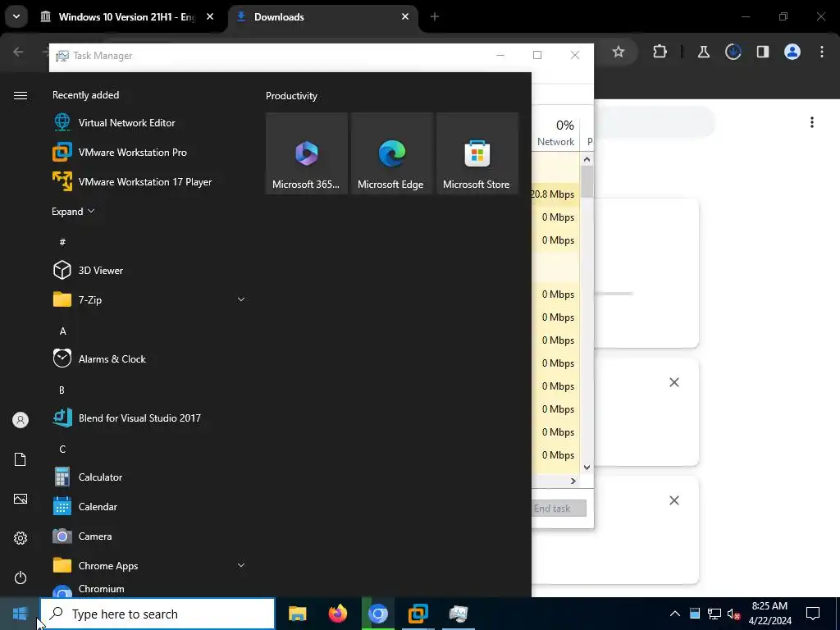Close the Downloads tab
This screenshot has width=840, height=630.
(x=405, y=16)
